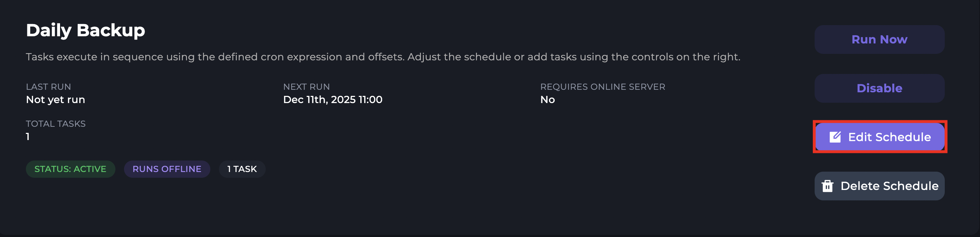The height and width of the screenshot is (237, 980).
Task: Click the Status: Active badge
Action: (x=70, y=169)
